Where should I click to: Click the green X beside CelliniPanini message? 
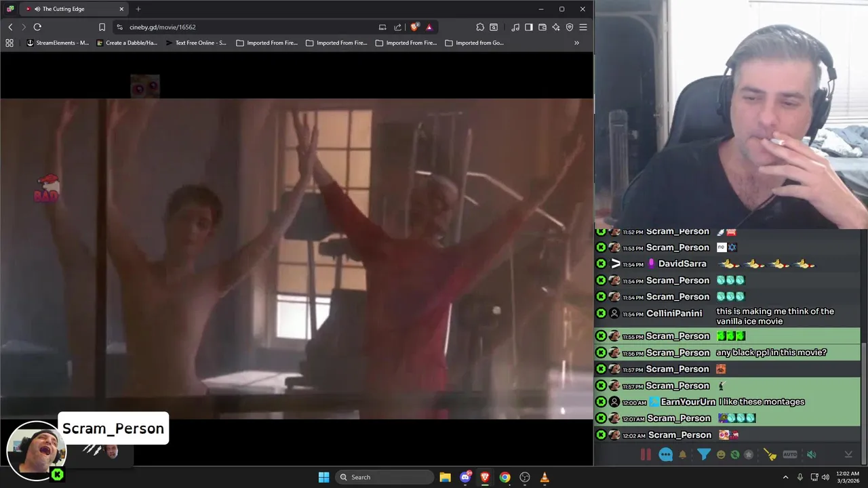tap(601, 313)
